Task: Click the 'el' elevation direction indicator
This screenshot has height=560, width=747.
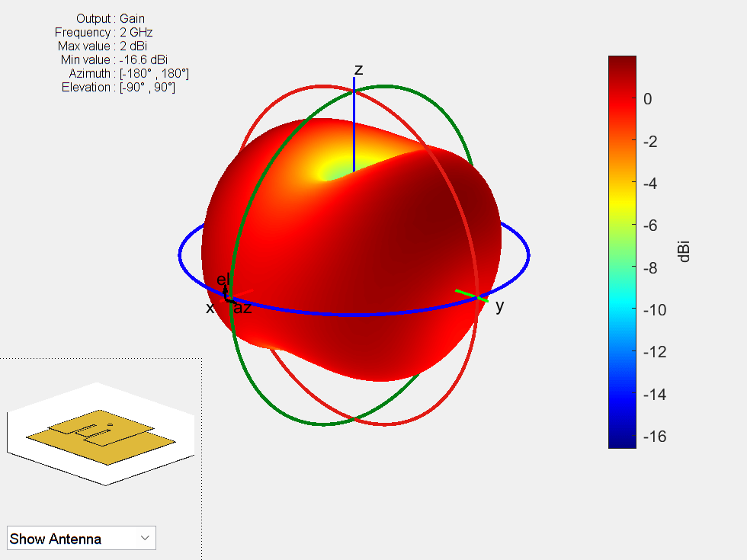Action: pyautogui.click(x=223, y=280)
